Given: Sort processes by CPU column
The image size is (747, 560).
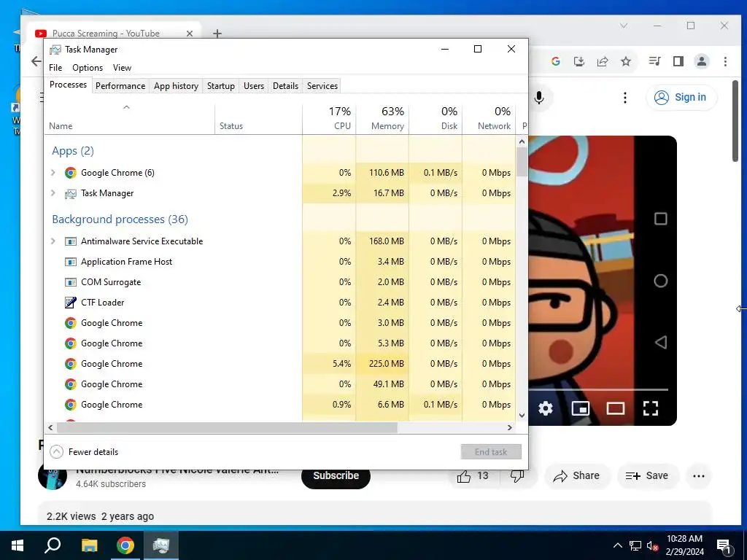Looking at the screenshot, I should tap(329, 118).
